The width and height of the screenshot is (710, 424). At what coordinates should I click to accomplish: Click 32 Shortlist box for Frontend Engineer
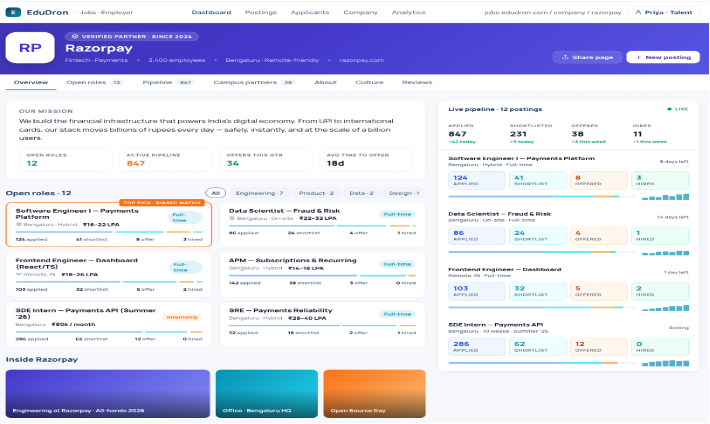[538, 291]
